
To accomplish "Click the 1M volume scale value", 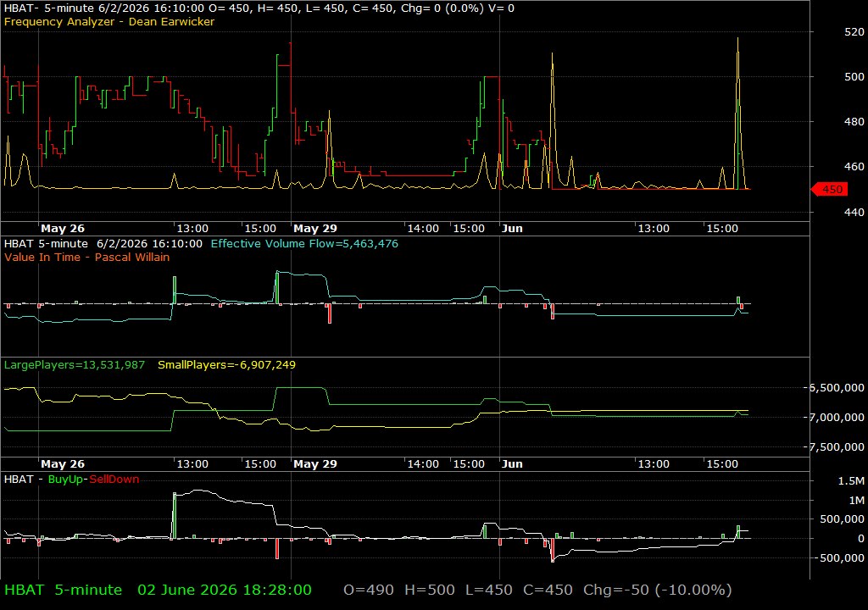I will [856, 501].
